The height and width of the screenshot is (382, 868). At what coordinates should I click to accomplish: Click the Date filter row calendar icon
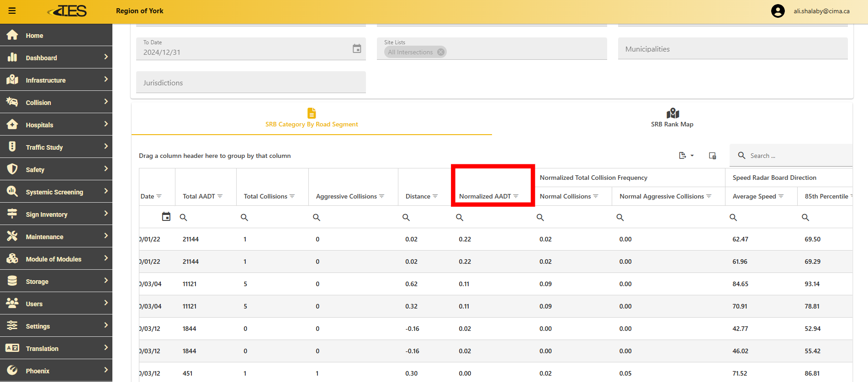166,217
